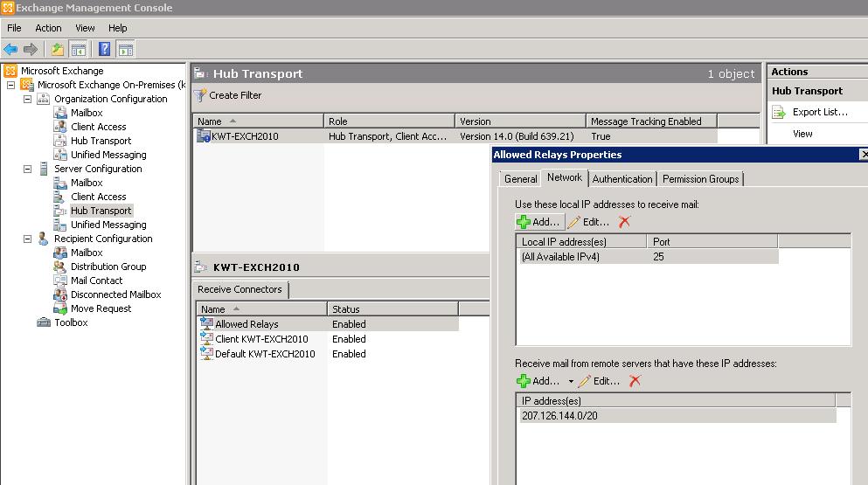The image size is (868, 485).
Task: Click Export List in Actions pane
Action: point(820,112)
